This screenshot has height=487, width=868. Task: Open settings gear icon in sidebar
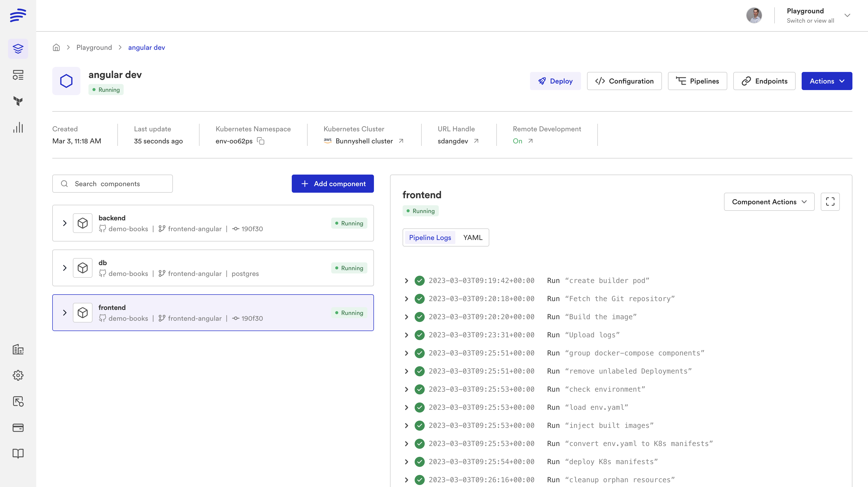pos(18,375)
